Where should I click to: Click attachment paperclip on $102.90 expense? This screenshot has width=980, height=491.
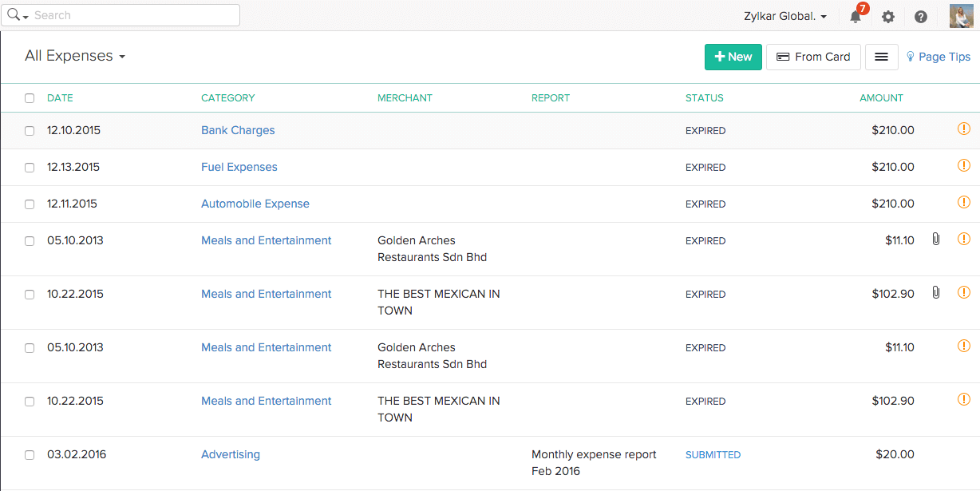click(936, 293)
